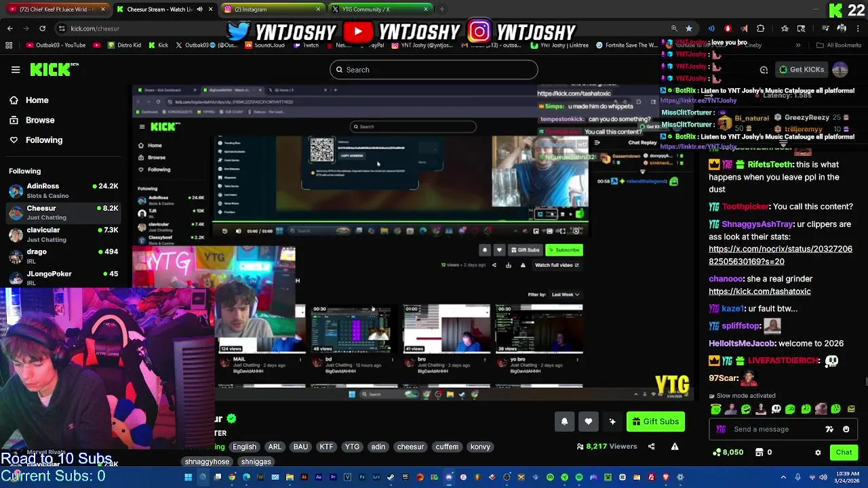Screen dimensions: 868x488
Task: Open drago channel in Following list
Action: click(64, 256)
